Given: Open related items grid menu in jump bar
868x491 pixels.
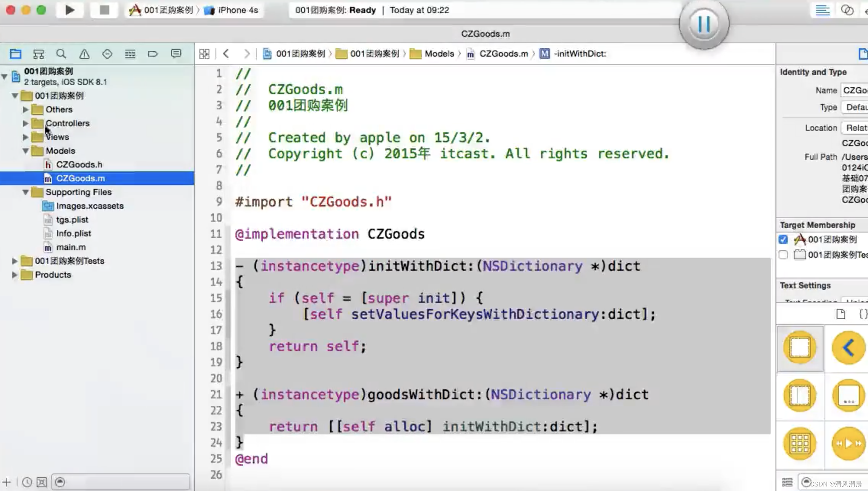Looking at the screenshot, I should coord(204,54).
